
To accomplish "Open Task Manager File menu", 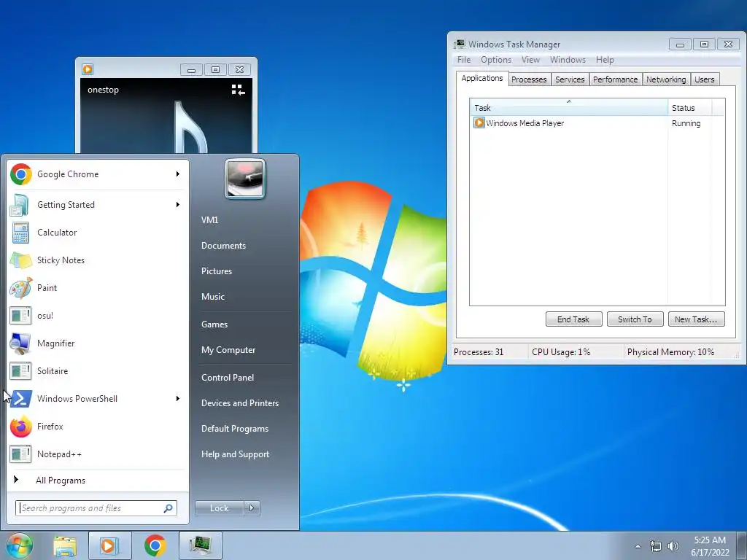I will click(x=464, y=60).
